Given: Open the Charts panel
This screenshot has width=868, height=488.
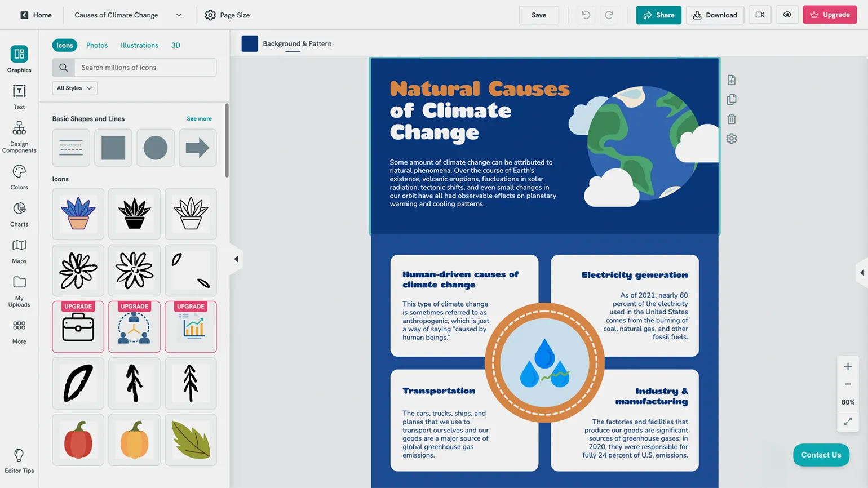Looking at the screenshot, I should pyautogui.click(x=19, y=214).
